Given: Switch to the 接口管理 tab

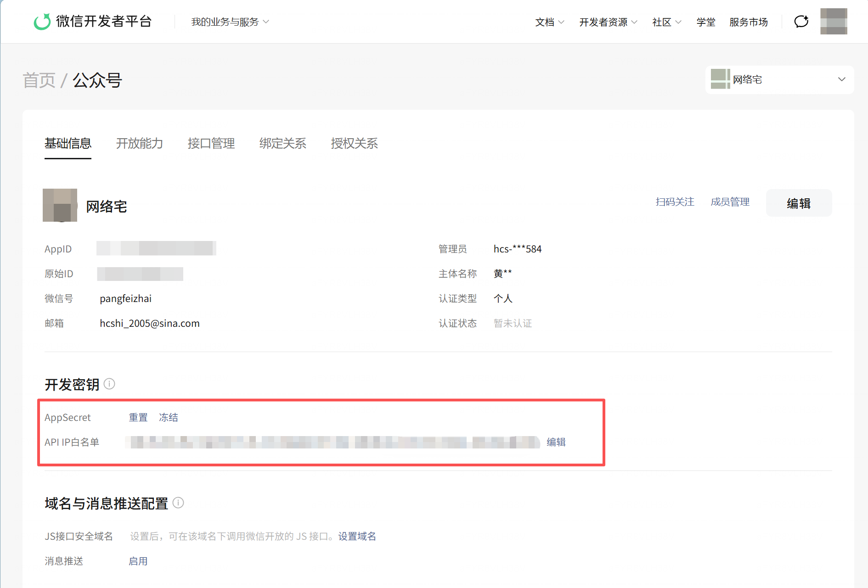Looking at the screenshot, I should (211, 144).
